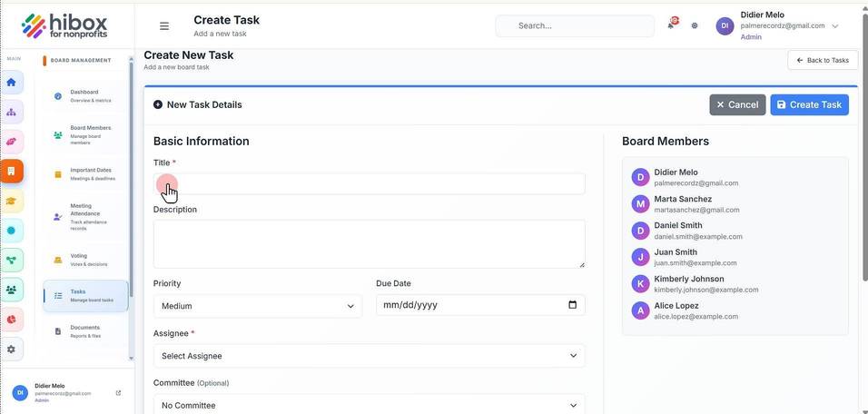Click the DI avatar in header
Viewport: 868px width, 414px height.
(725, 26)
